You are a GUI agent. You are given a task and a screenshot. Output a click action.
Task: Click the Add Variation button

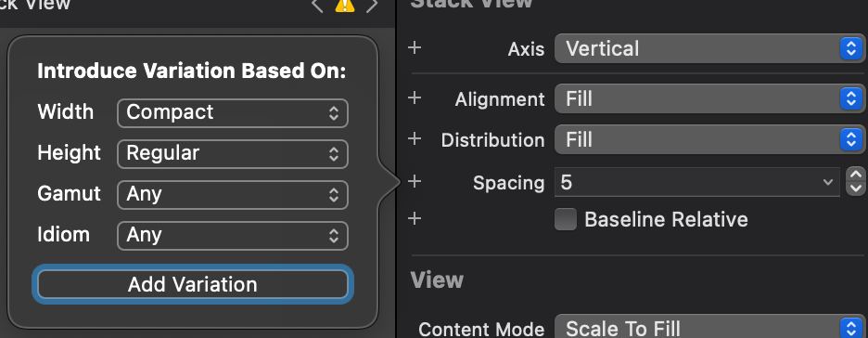193,284
